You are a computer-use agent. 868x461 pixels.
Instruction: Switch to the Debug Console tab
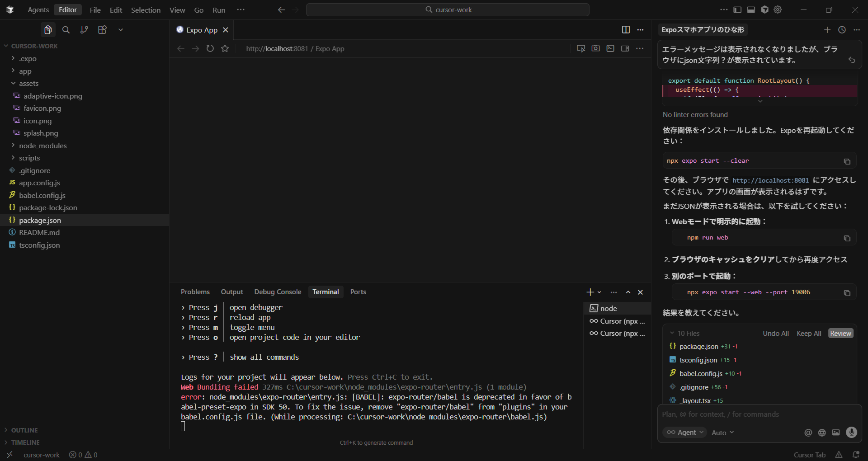[x=278, y=292]
